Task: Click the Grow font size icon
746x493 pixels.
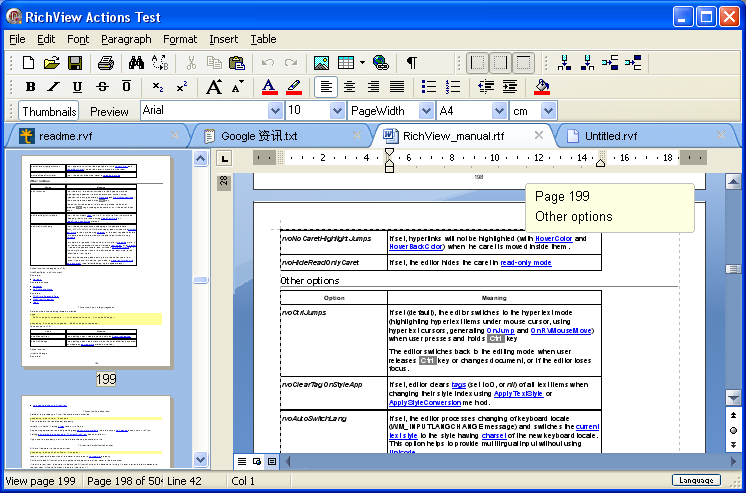Action: (x=214, y=87)
